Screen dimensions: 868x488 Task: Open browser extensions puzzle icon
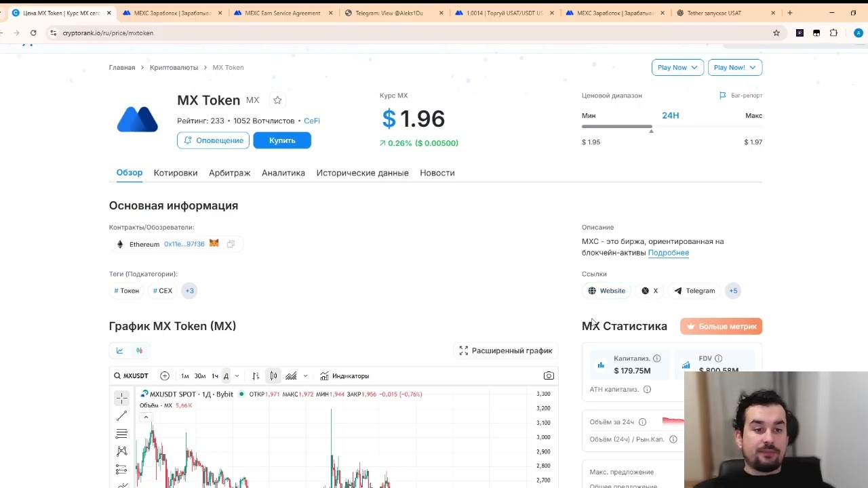click(833, 33)
